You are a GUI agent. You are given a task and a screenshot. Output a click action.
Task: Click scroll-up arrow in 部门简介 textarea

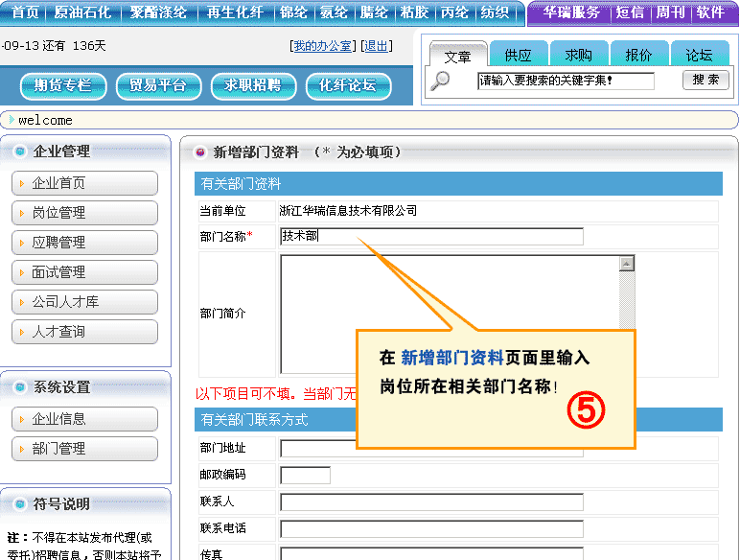[627, 264]
